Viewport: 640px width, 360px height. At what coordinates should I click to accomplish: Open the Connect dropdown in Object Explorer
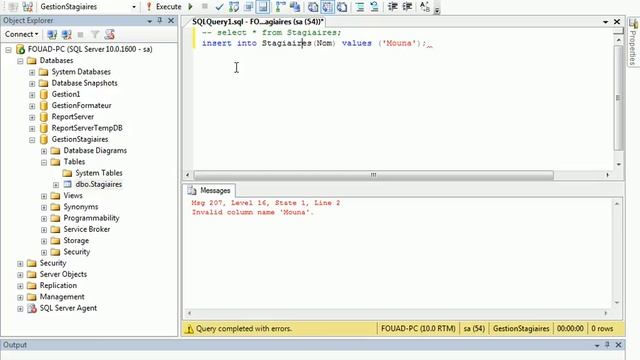click(x=22, y=34)
